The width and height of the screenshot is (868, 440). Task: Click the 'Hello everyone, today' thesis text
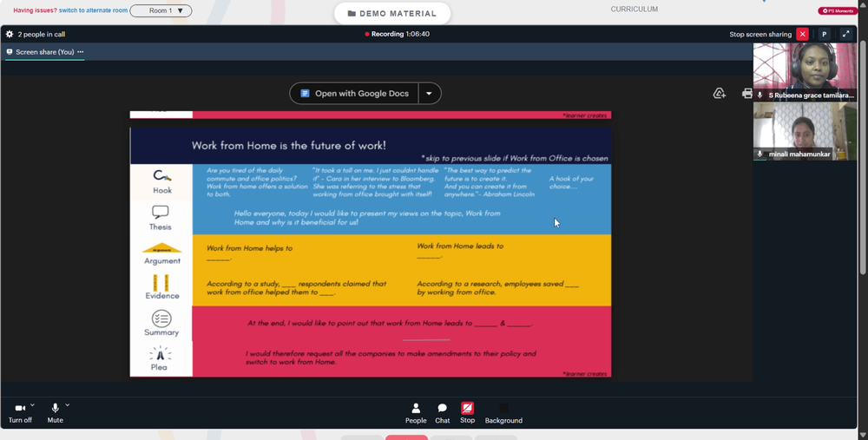click(x=367, y=218)
